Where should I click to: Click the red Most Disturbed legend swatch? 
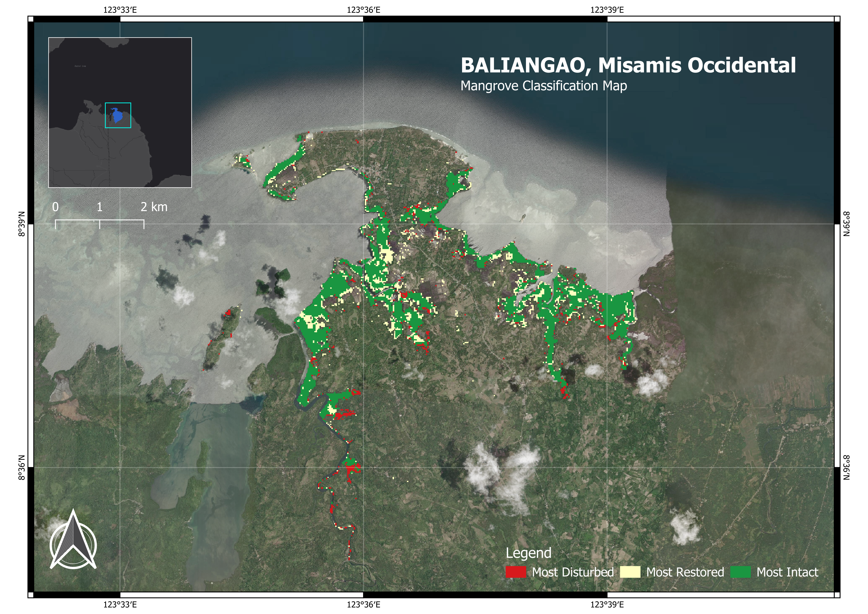(x=516, y=572)
